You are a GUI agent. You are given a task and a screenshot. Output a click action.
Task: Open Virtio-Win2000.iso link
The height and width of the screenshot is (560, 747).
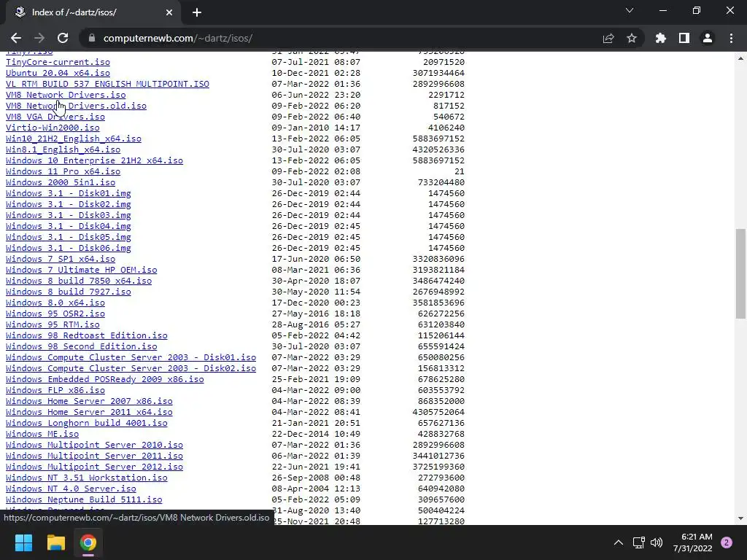(x=53, y=128)
